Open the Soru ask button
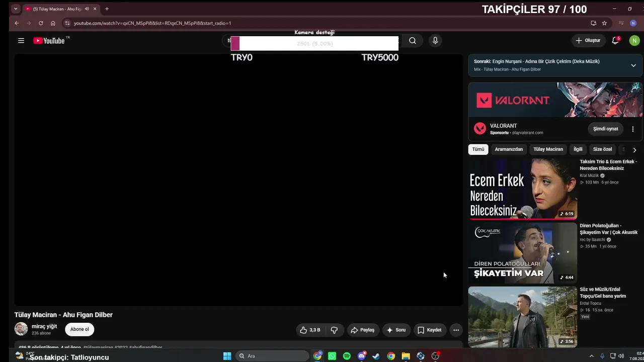The height and width of the screenshot is (362, 644). coord(396,330)
